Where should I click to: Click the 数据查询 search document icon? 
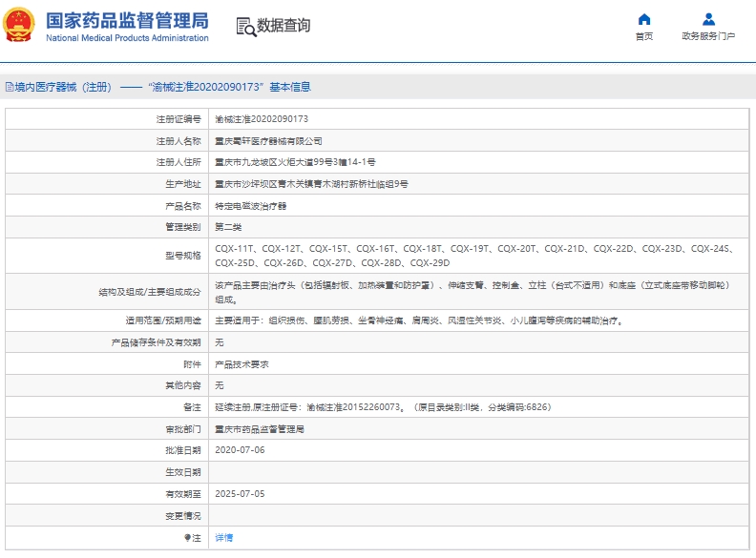click(246, 27)
